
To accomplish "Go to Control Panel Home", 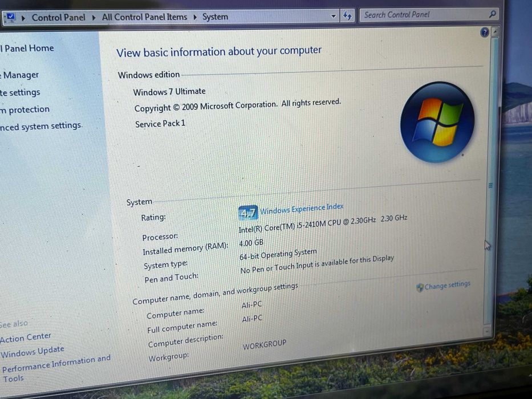I will [x=27, y=48].
